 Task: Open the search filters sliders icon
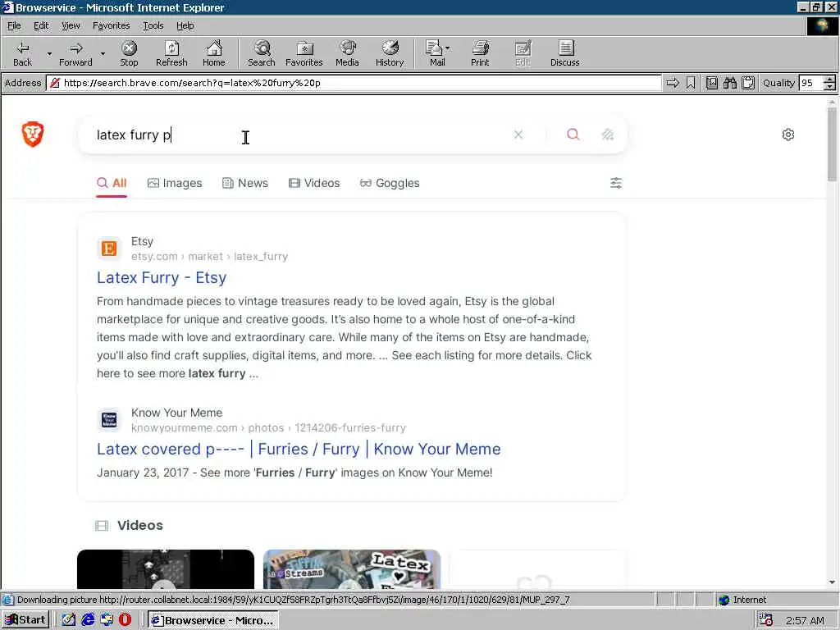[616, 183]
